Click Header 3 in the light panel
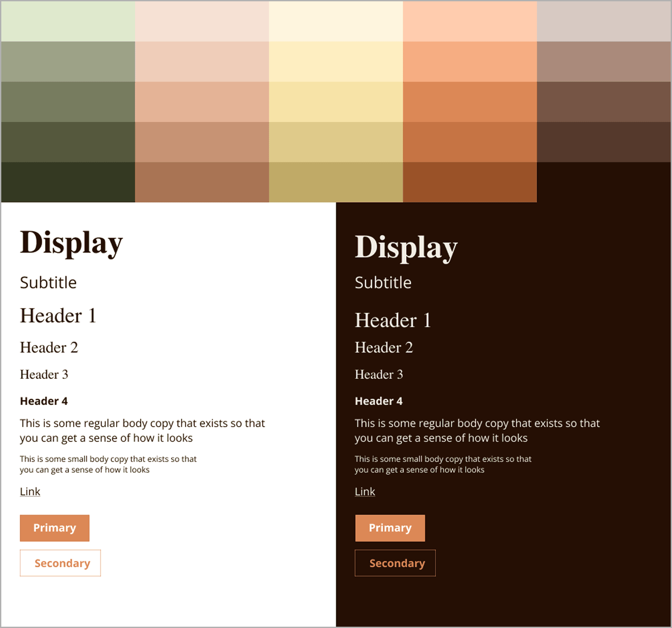This screenshot has width=672, height=628. click(x=44, y=375)
